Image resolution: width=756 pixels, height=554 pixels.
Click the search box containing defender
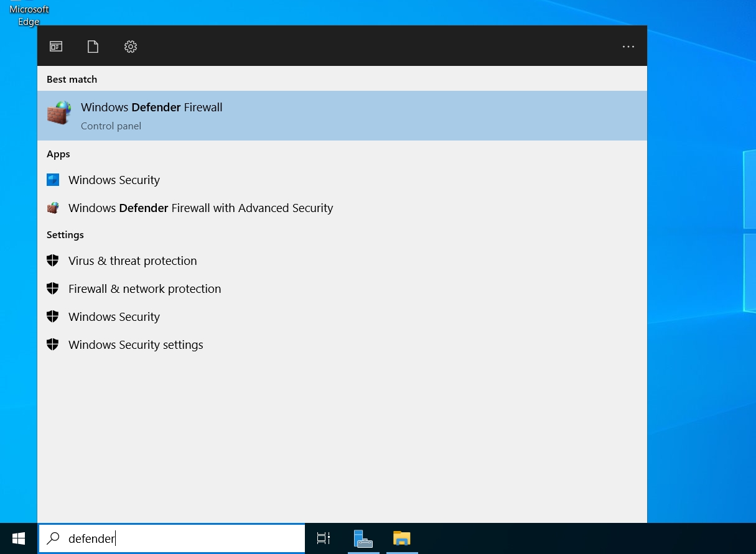coord(180,538)
